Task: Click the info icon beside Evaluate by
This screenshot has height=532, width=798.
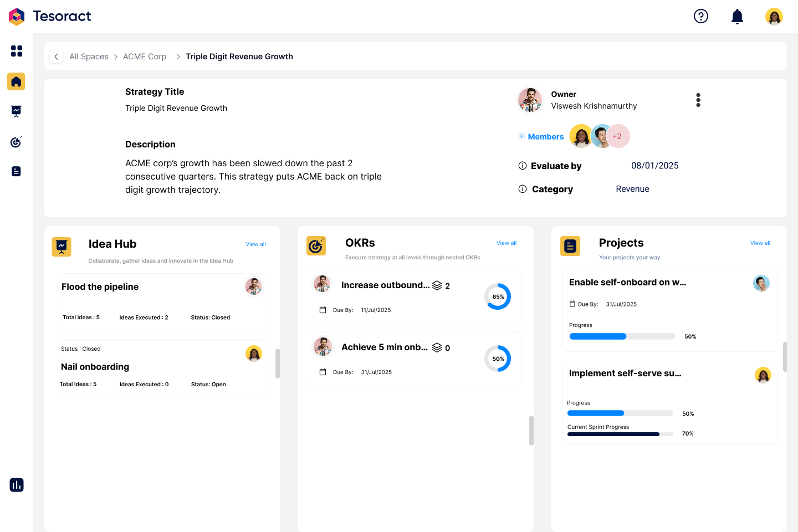Action: (522, 166)
